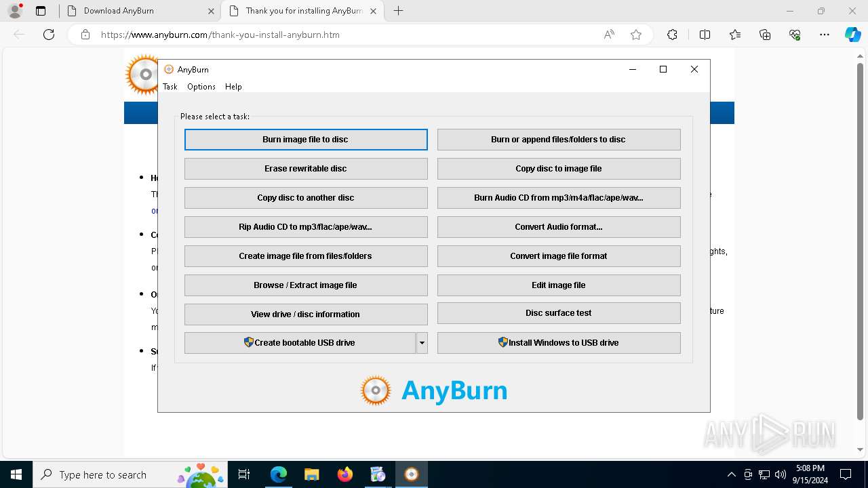Screen dimensions: 868x488
Task: Open the notification center icon
Action: coord(846,474)
